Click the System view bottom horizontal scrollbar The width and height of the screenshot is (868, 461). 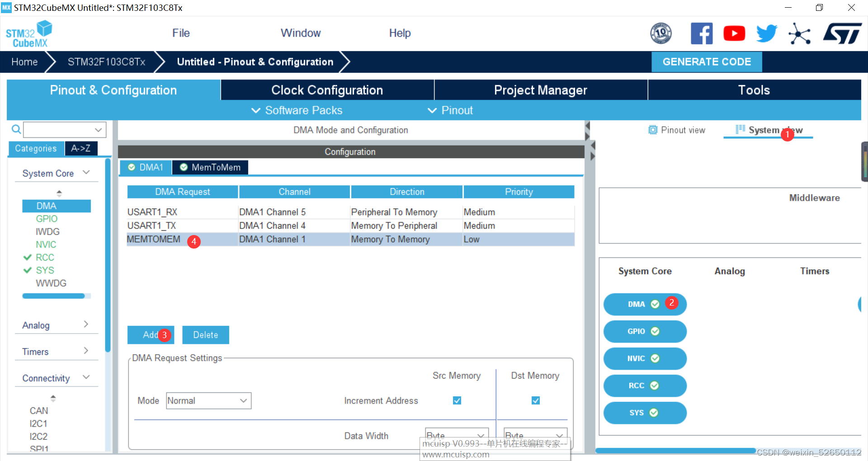click(675, 451)
